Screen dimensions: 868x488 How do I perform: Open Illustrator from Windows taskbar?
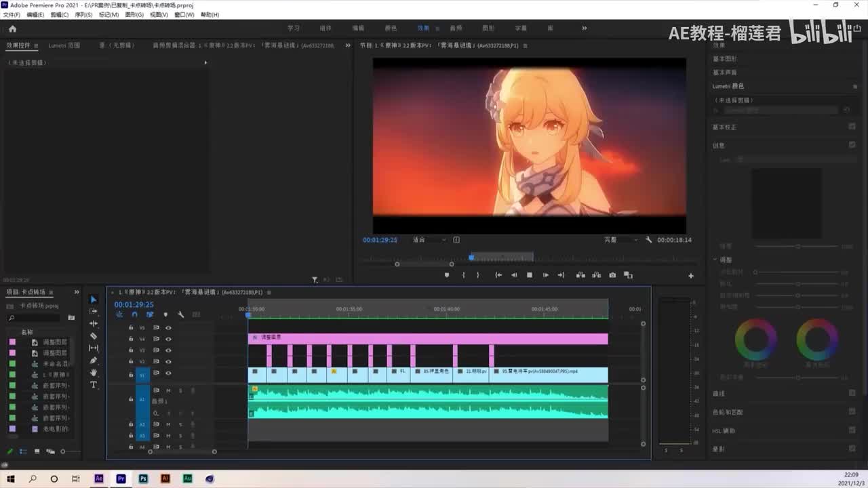tap(165, 479)
